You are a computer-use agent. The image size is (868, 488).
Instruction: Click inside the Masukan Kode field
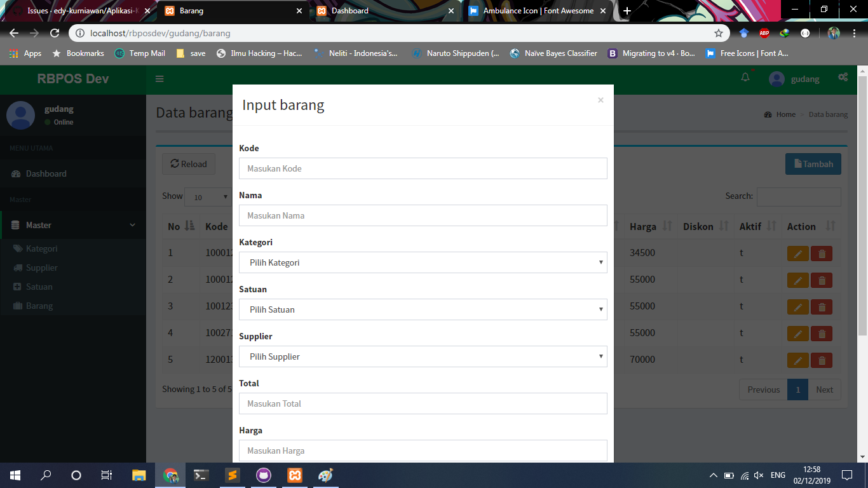423,168
